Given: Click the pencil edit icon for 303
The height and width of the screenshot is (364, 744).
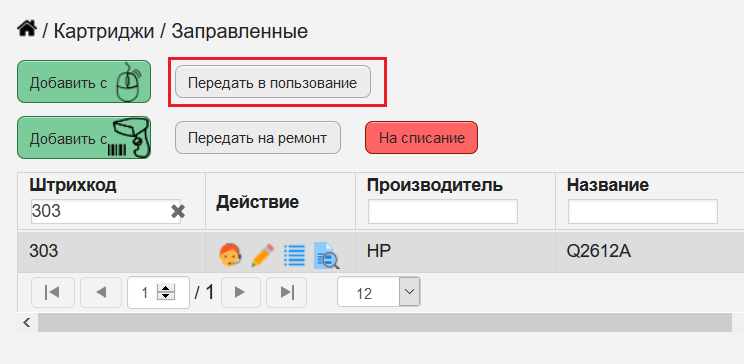Looking at the screenshot, I should (262, 255).
